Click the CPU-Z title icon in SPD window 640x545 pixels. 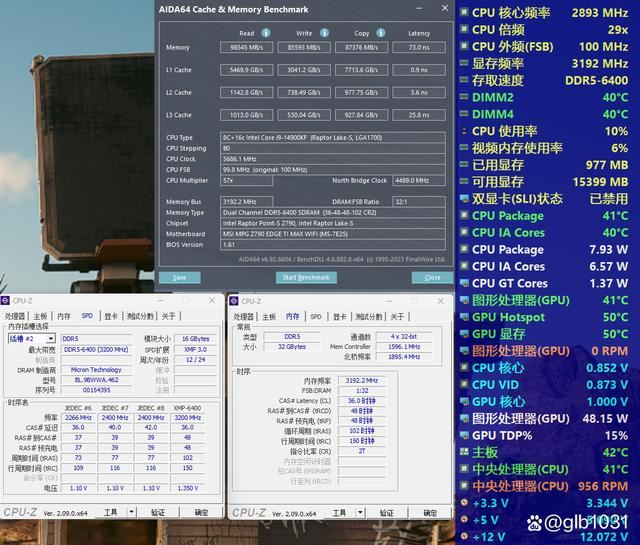pos(8,300)
